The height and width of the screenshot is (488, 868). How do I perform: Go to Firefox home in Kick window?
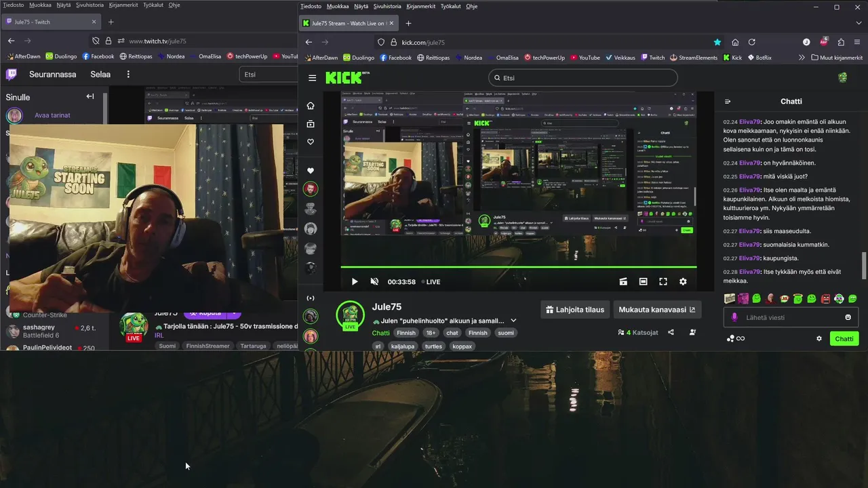click(735, 42)
